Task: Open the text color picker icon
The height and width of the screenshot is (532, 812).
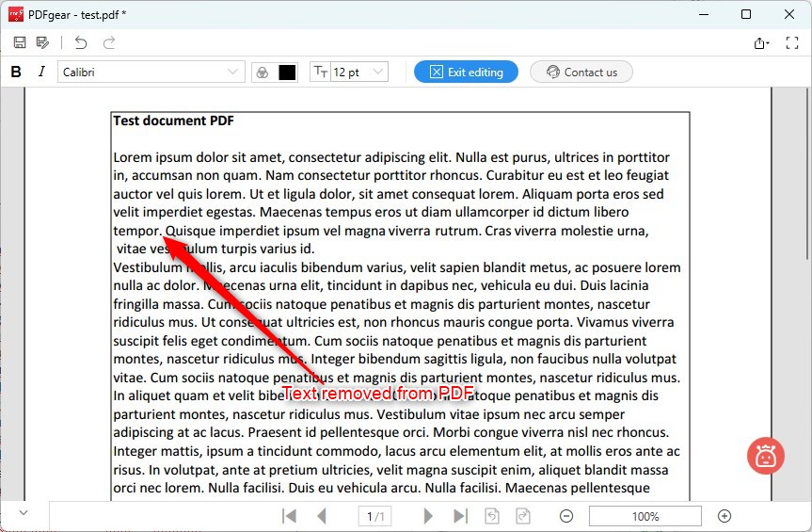Action: pyautogui.click(x=263, y=73)
